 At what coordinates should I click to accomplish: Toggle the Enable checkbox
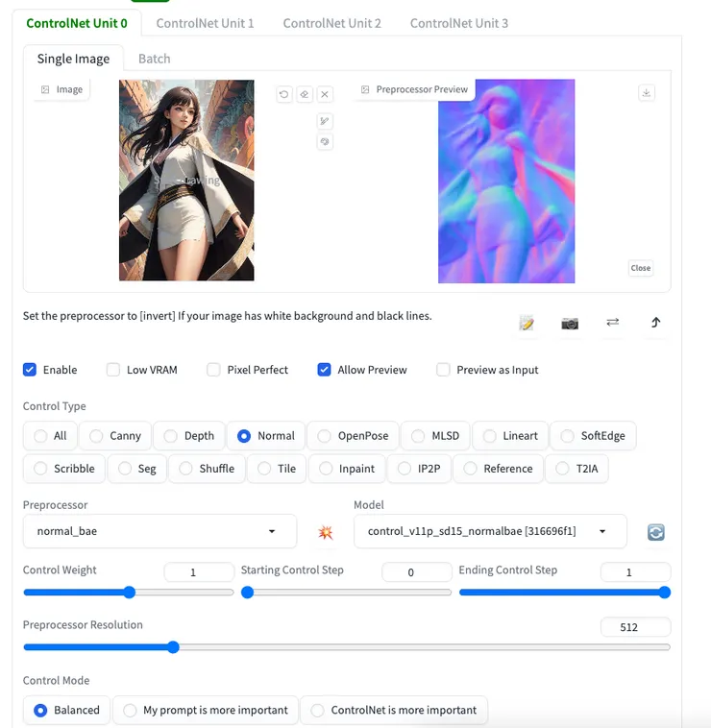click(30, 370)
